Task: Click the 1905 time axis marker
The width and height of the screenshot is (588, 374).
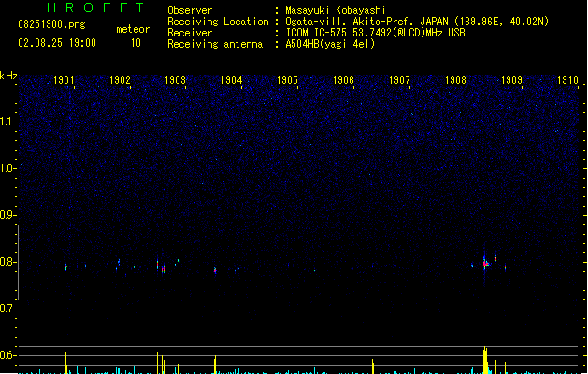Action: coord(287,80)
